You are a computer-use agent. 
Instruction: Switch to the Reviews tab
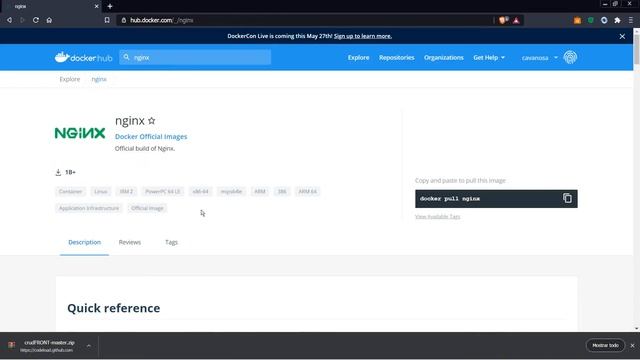130,242
